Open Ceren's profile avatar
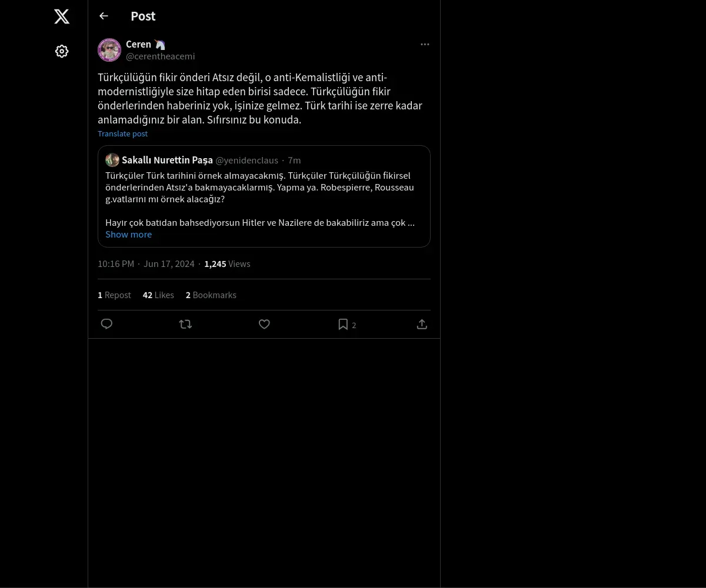Image resolution: width=706 pixels, height=588 pixels. 109,50
